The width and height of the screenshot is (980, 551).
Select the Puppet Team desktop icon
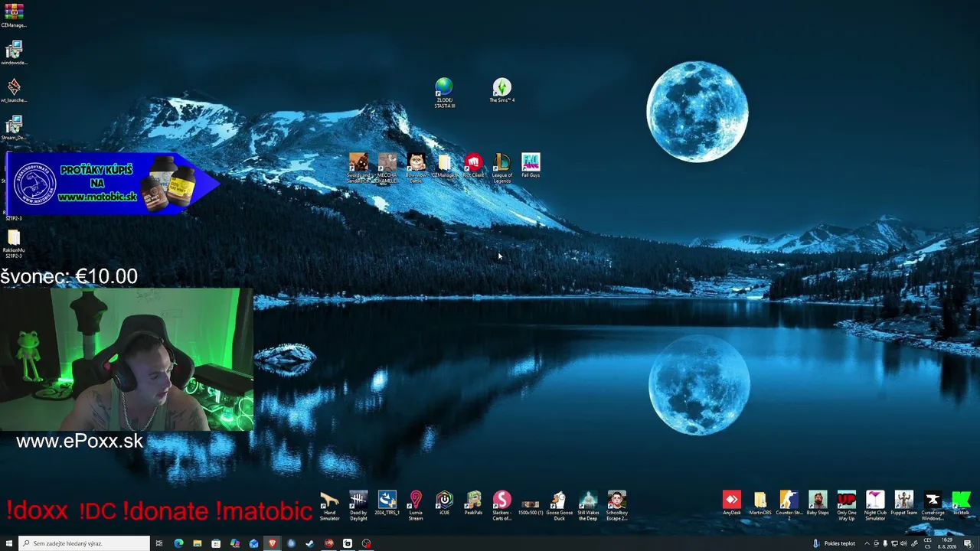[x=903, y=504]
